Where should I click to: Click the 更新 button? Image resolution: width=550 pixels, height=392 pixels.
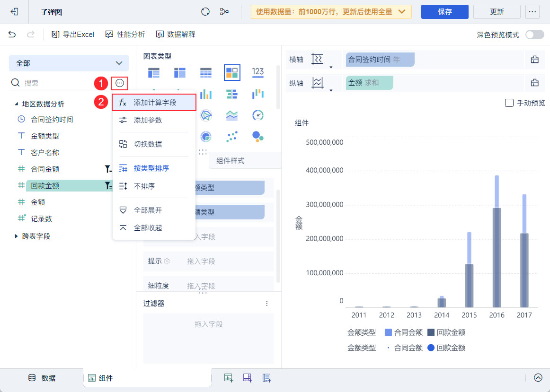[497, 12]
